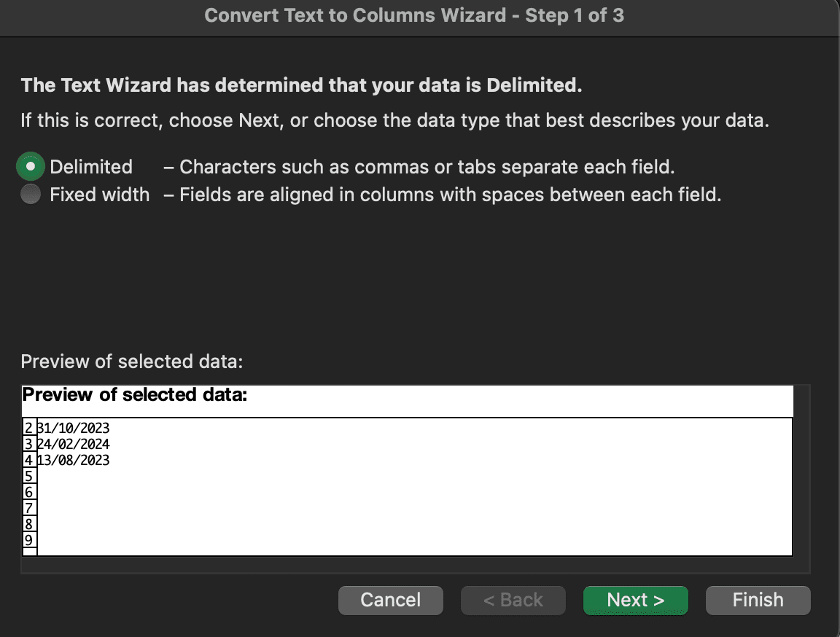The image size is (840, 637).
Task: Select row header 6 in preview
Action: coord(29,493)
